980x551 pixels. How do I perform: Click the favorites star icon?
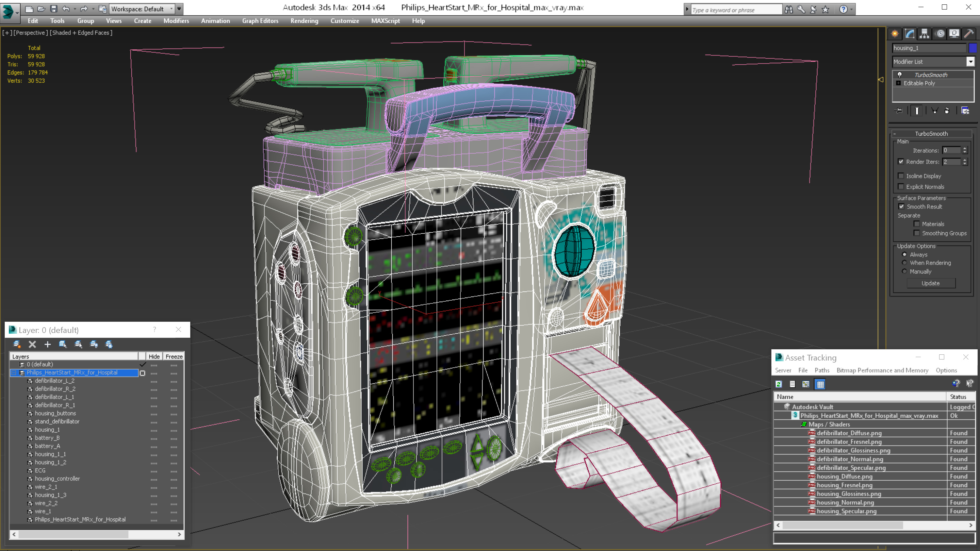pos(825,10)
